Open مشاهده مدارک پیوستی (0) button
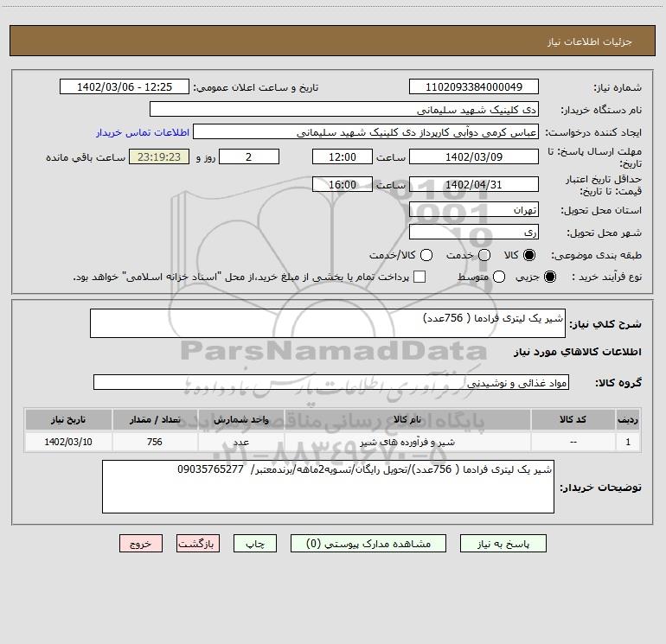Viewport: 666px width, 644px height. click(x=368, y=544)
